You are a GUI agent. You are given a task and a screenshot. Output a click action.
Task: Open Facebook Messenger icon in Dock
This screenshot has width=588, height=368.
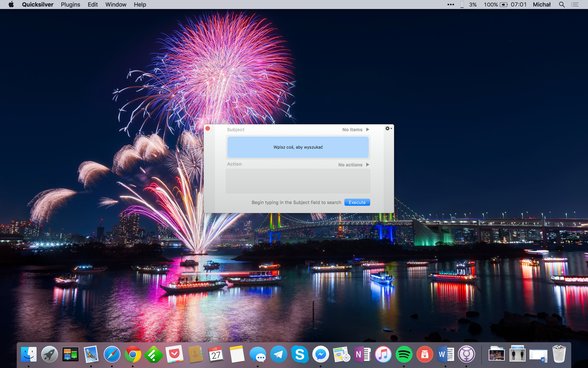pyautogui.click(x=321, y=354)
